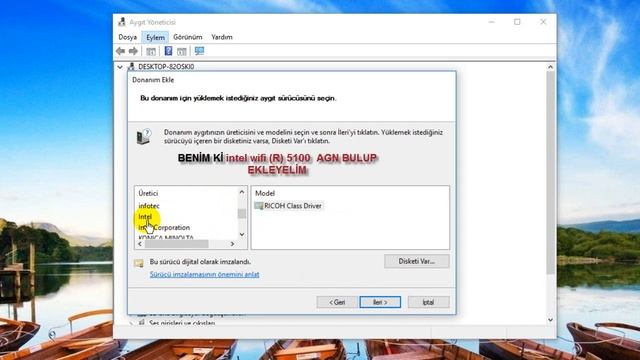Open the Sürücü imzalamasının önemini anlat link
Image resolution: width=640 pixels, height=360 pixels.
204,274
